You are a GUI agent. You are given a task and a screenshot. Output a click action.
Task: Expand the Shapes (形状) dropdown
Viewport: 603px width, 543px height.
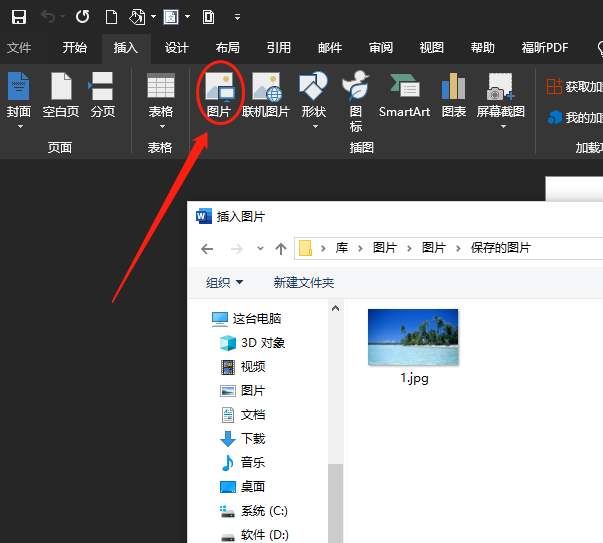pyautogui.click(x=314, y=100)
